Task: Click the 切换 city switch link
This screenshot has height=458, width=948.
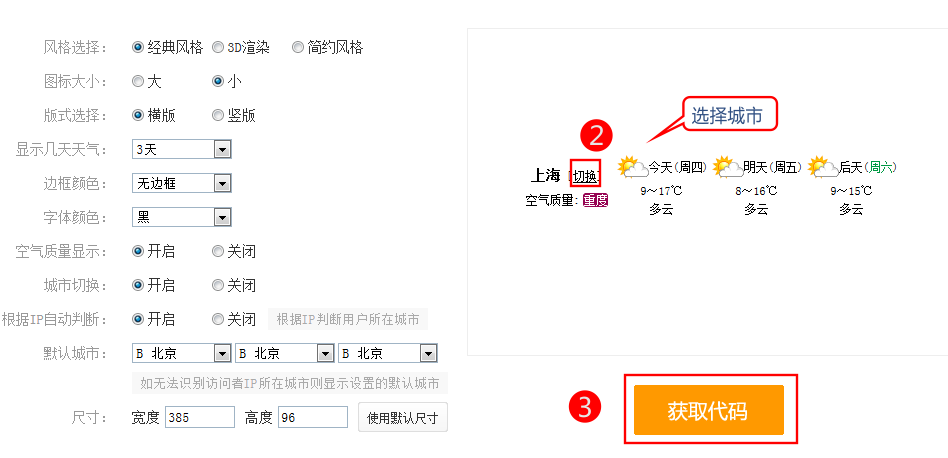Action: pyautogui.click(x=585, y=176)
